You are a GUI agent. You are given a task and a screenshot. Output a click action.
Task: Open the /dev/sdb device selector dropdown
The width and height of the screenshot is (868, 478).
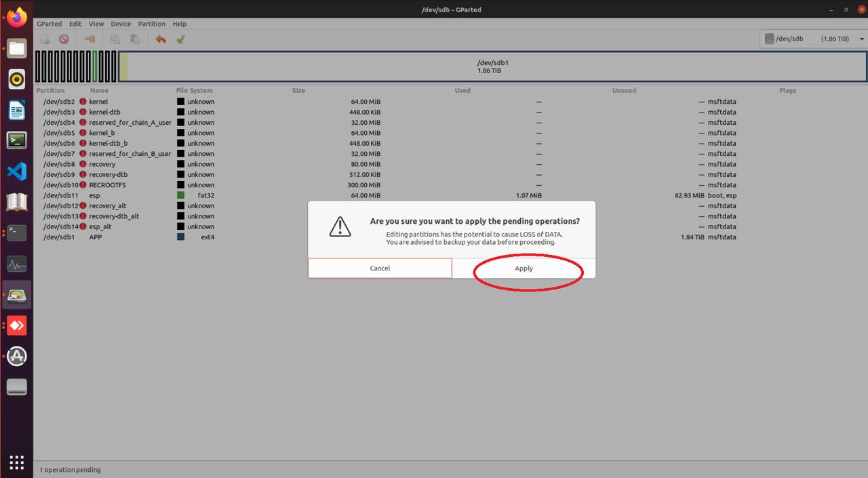click(814, 39)
